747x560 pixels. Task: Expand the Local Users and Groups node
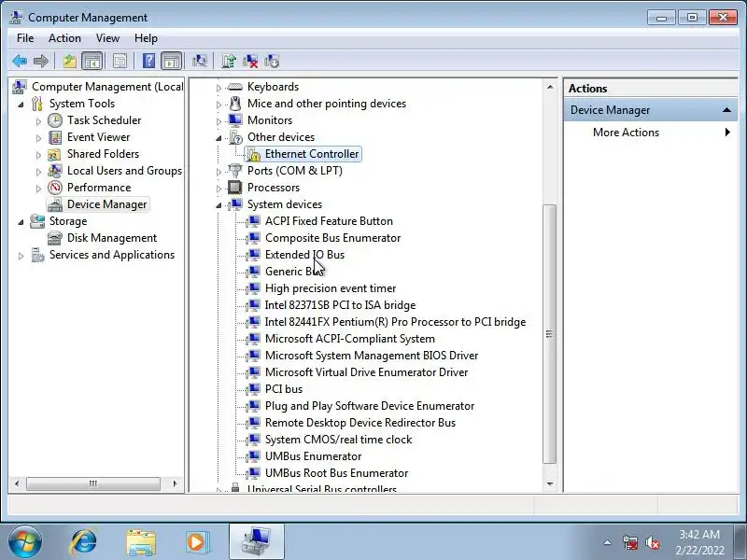pyautogui.click(x=38, y=172)
